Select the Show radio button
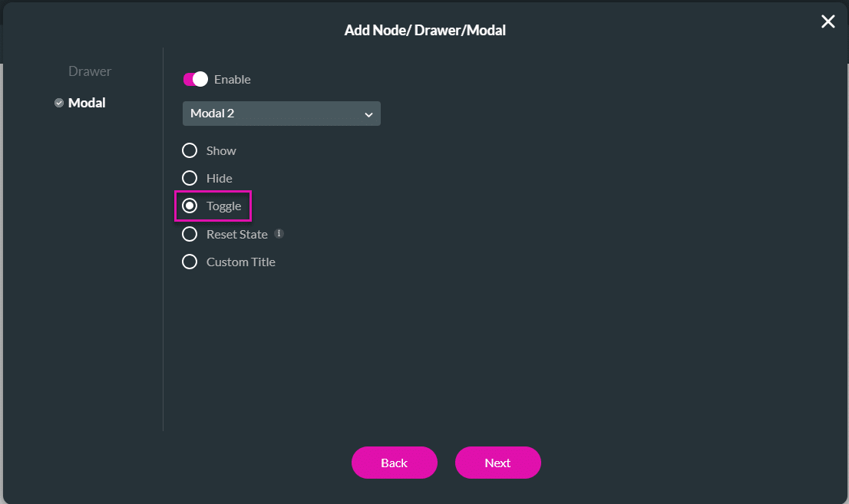This screenshot has height=504, width=849. (x=190, y=150)
